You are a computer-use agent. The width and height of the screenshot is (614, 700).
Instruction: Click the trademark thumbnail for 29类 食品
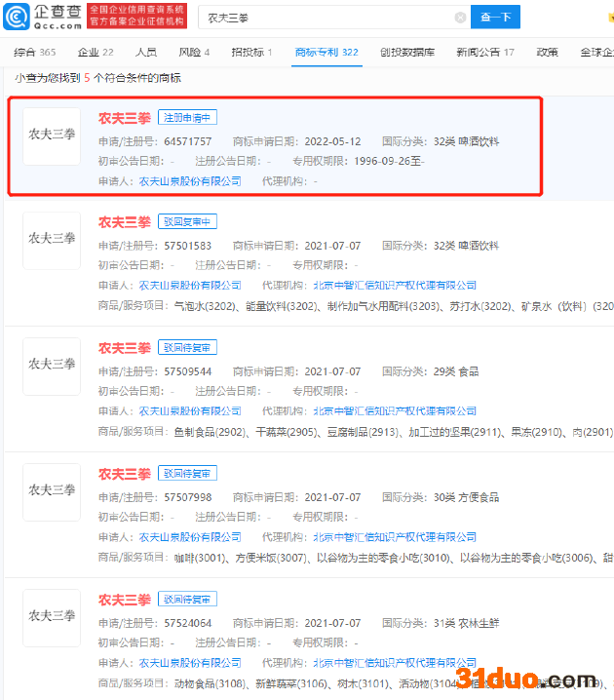tap(52, 365)
